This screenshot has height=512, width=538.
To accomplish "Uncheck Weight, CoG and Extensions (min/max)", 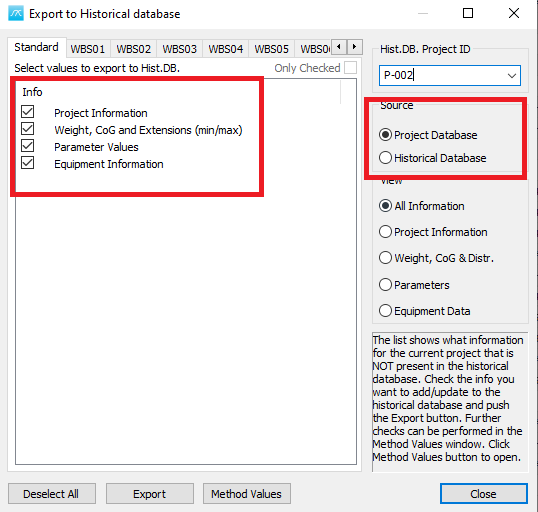I will click(27, 129).
